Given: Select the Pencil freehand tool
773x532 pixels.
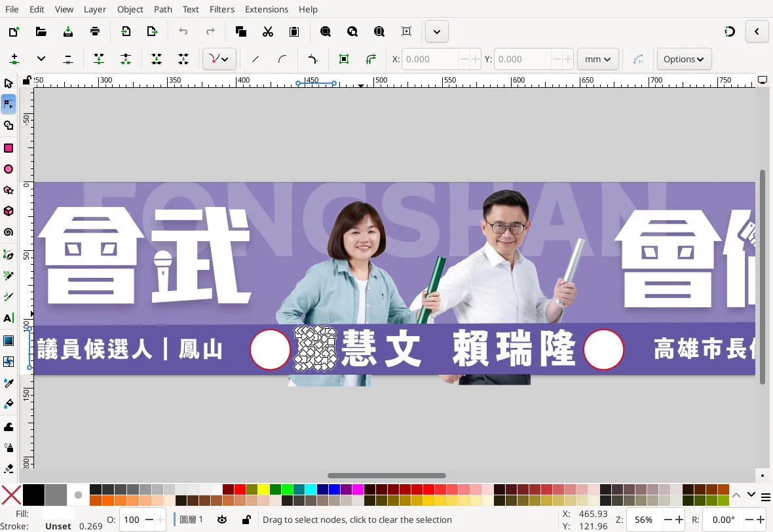Looking at the screenshot, I should click(x=9, y=276).
